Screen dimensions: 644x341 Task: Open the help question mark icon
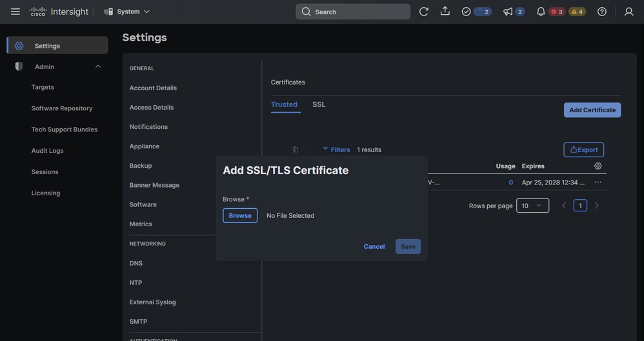[x=601, y=12]
